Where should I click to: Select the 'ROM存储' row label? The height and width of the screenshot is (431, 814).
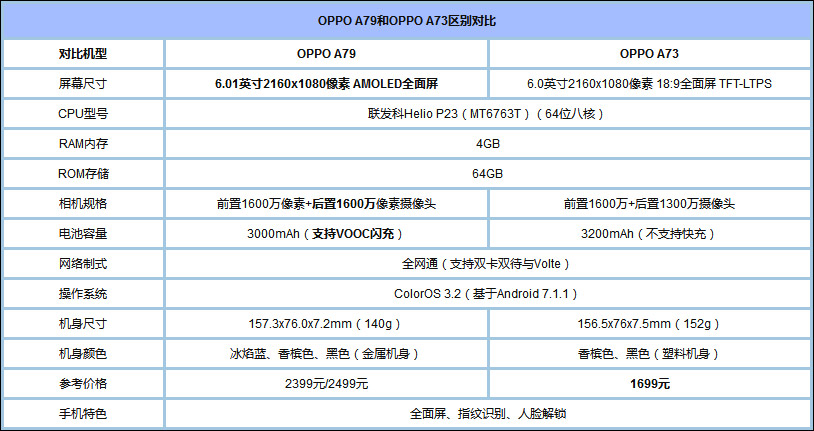83,174
